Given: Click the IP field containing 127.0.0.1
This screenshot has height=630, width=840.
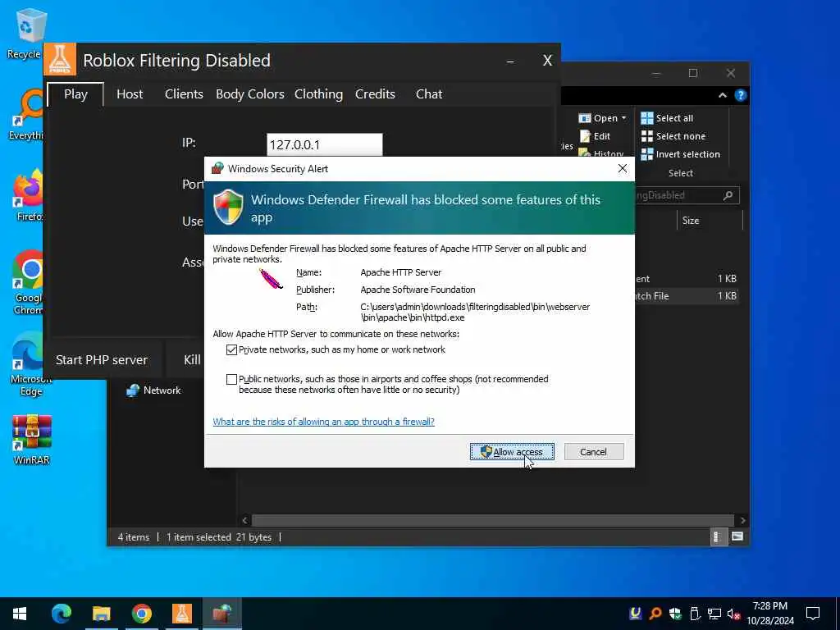Looking at the screenshot, I should 325,144.
